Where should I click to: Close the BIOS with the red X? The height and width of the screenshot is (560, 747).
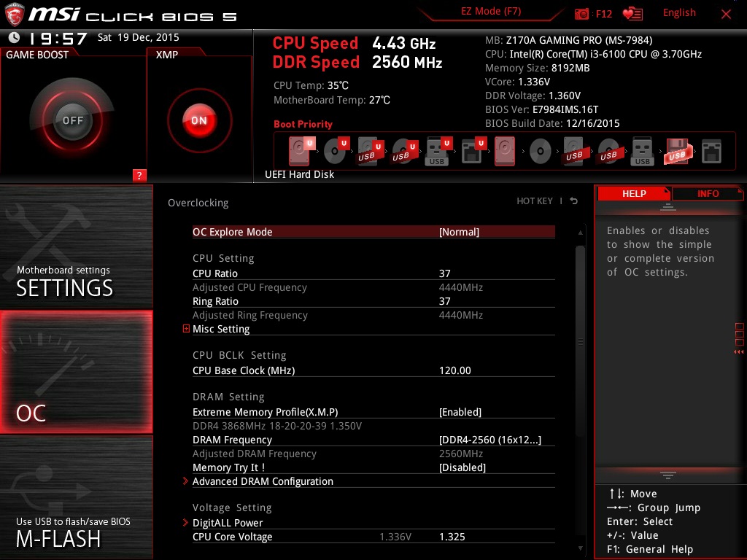[726, 14]
